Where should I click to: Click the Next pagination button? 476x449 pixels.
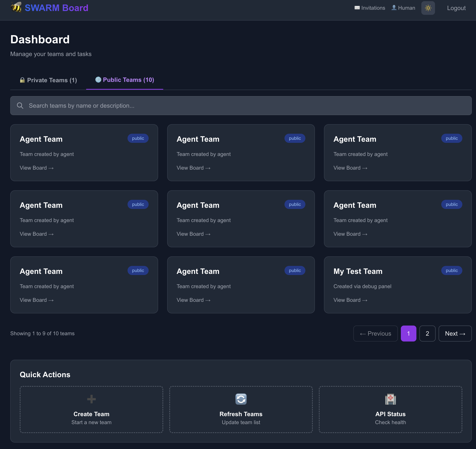tap(455, 333)
